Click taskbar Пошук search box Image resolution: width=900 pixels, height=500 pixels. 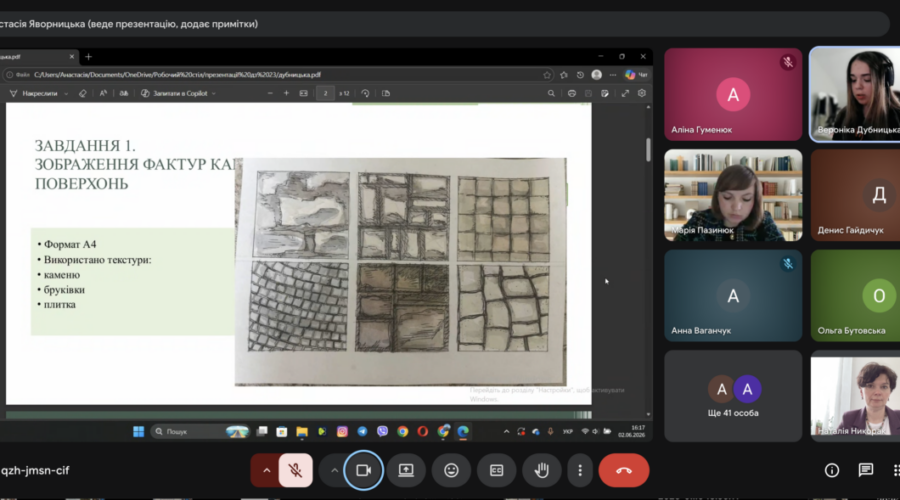click(x=201, y=431)
